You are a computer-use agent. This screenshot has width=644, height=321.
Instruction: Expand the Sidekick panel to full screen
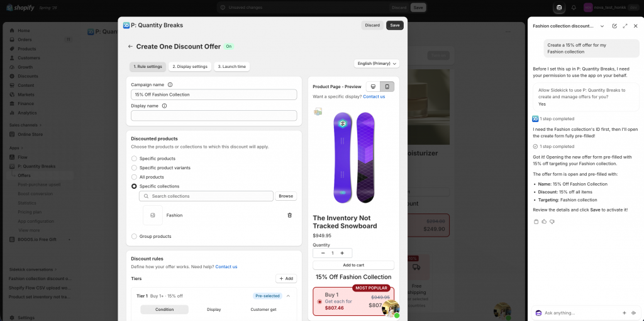pyautogui.click(x=625, y=26)
